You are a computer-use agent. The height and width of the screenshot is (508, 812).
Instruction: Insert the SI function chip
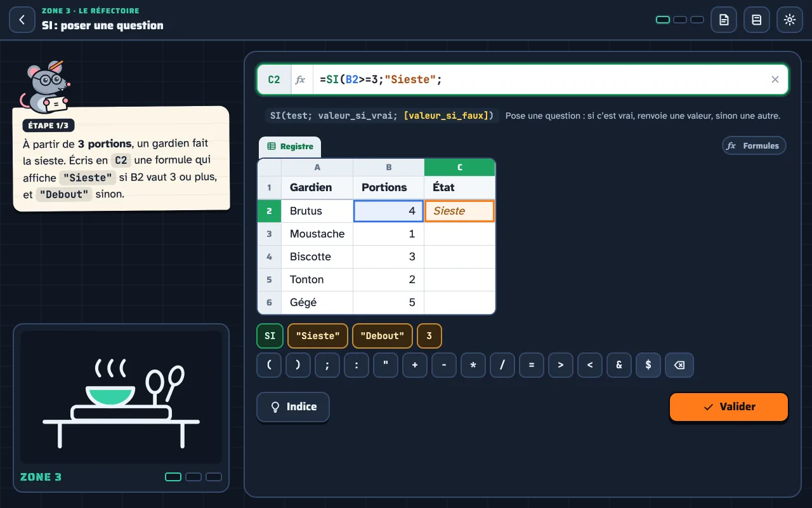click(270, 336)
